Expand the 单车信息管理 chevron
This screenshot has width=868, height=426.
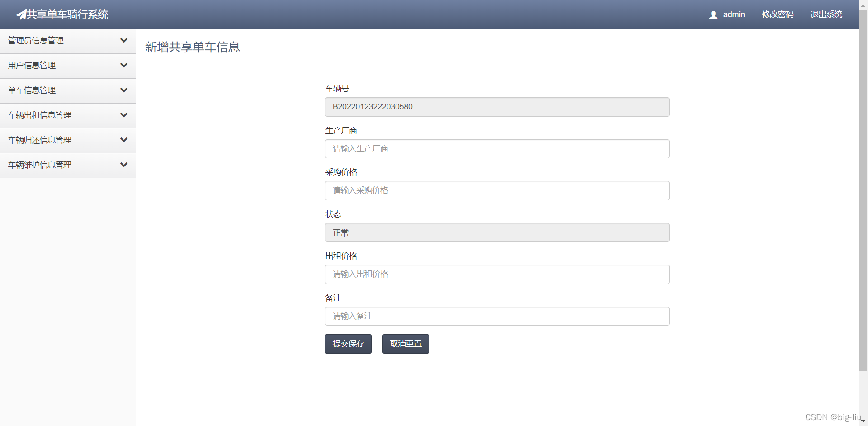pos(124,90)
